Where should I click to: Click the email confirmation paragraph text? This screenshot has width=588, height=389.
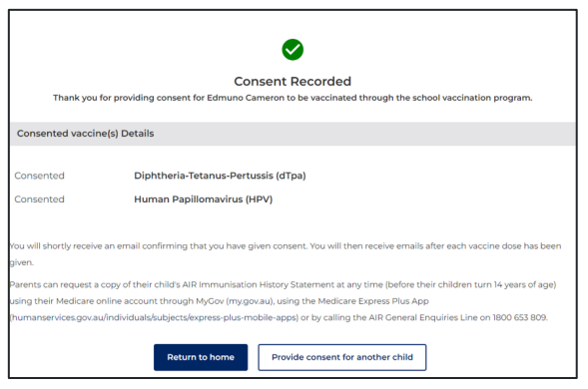[285, 253]
